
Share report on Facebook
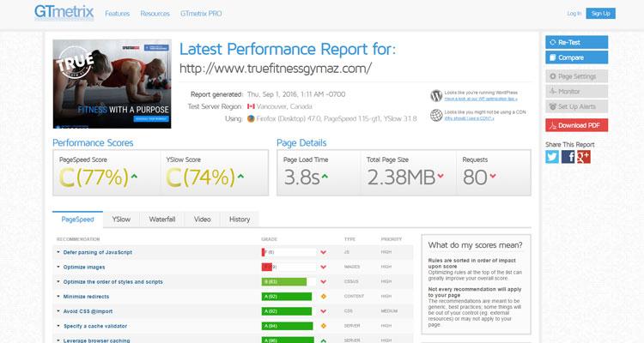click(568, 157)
